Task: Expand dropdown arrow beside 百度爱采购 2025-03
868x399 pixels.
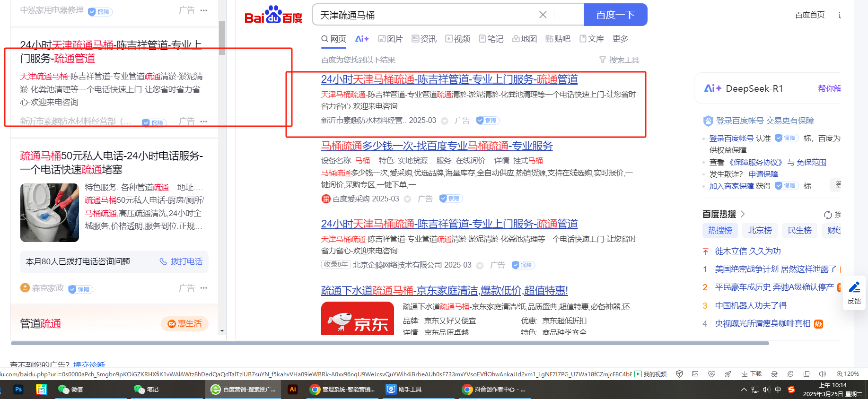Action: coord(407,199)
